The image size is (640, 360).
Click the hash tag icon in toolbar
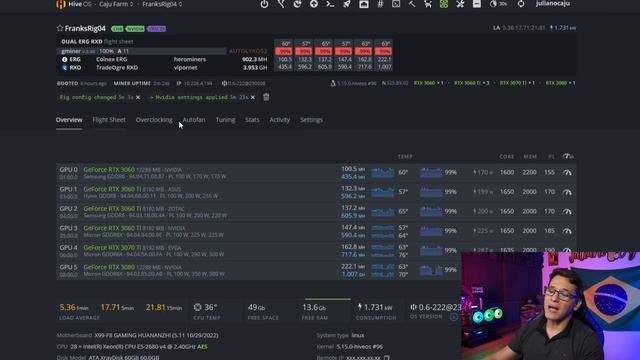(x=380, y=4)
